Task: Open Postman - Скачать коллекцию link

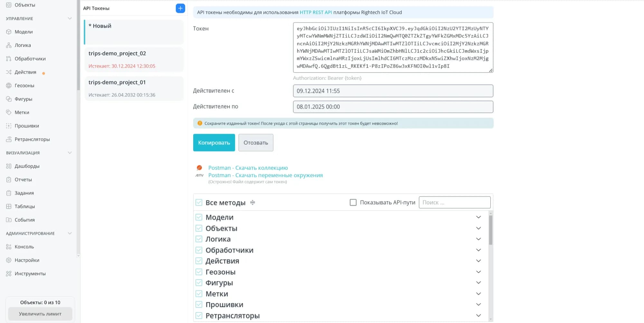Action: click(248, 168)
